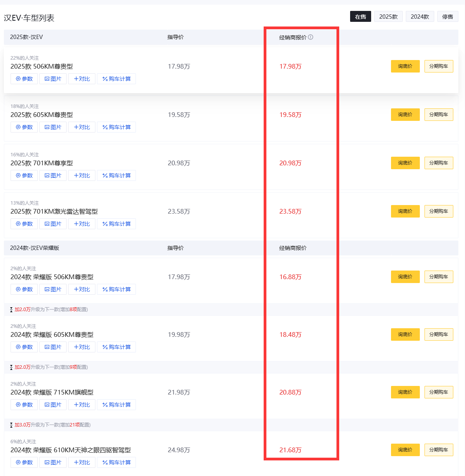Open 参数 for 701KM激光雷达智驾型
This screenshot has height=476, width=465.
pyautogui.click(x=24, y=224)
